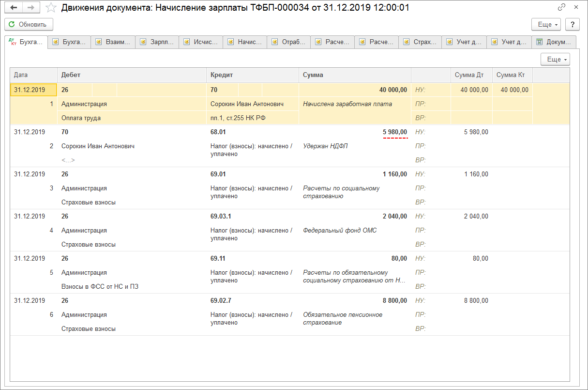Screen dimensions: 588x390
Task: Go back using the left arrow button
Action: coord(14,8)
